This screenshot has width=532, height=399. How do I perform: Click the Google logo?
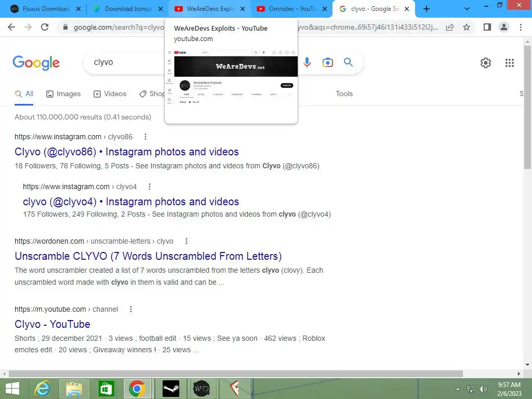point(36,63)
